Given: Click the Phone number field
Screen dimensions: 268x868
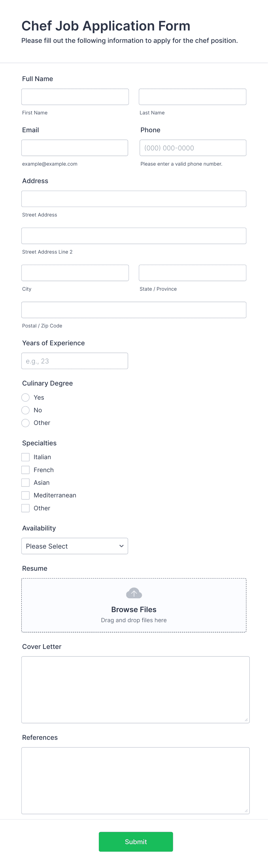Looking at the screenshot, I should [x=193, y=147].
